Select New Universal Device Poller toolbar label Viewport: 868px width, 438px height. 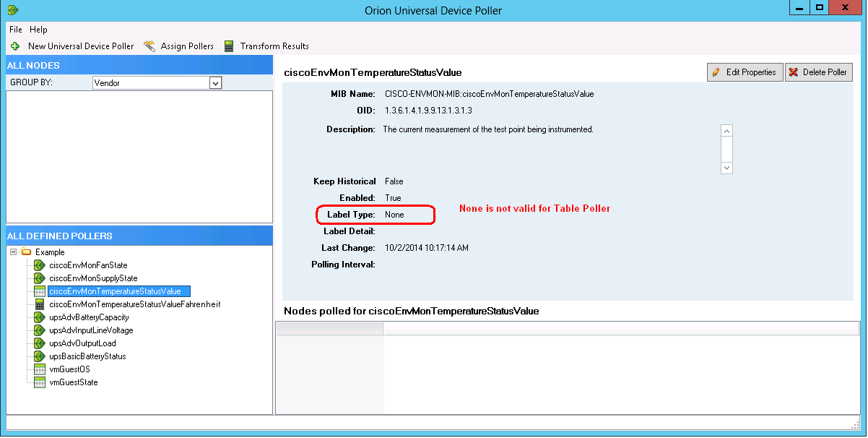[81, 46]
